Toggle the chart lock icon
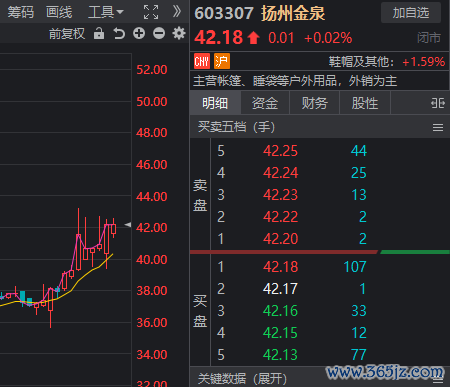 tap(99, 33)
